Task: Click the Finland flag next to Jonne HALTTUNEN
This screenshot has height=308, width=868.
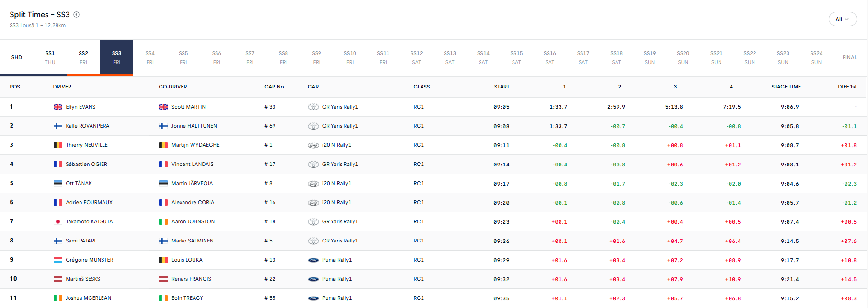Action: (x=163, y=126)
